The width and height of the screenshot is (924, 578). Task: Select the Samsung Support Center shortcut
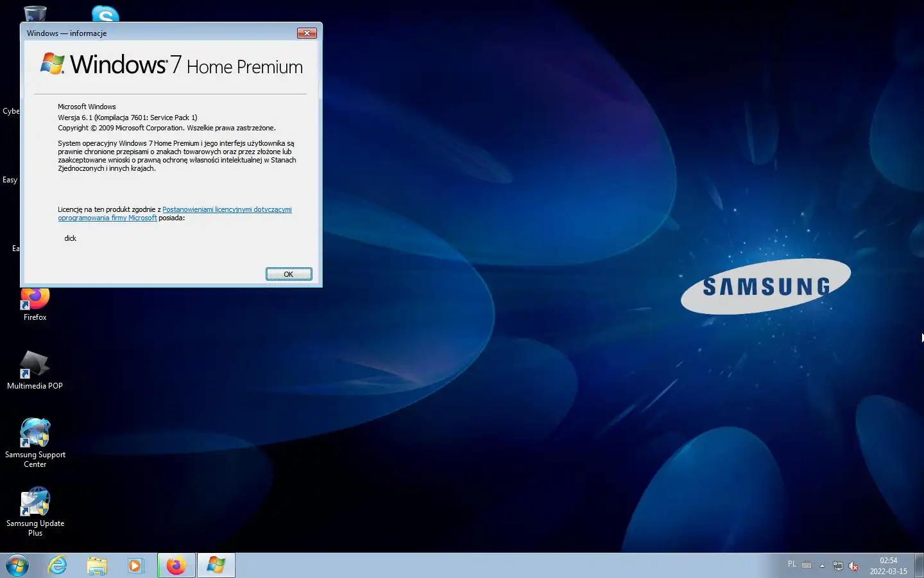tap(35, 443)
